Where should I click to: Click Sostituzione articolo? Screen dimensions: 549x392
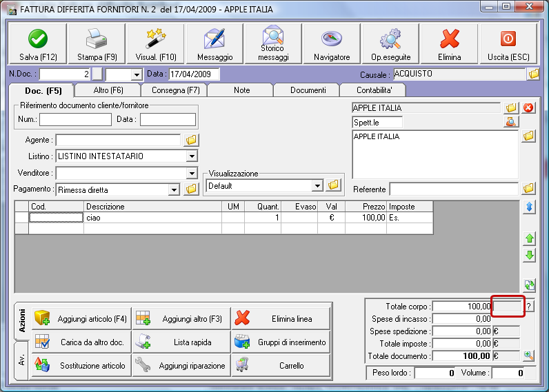tap(81, 365)
